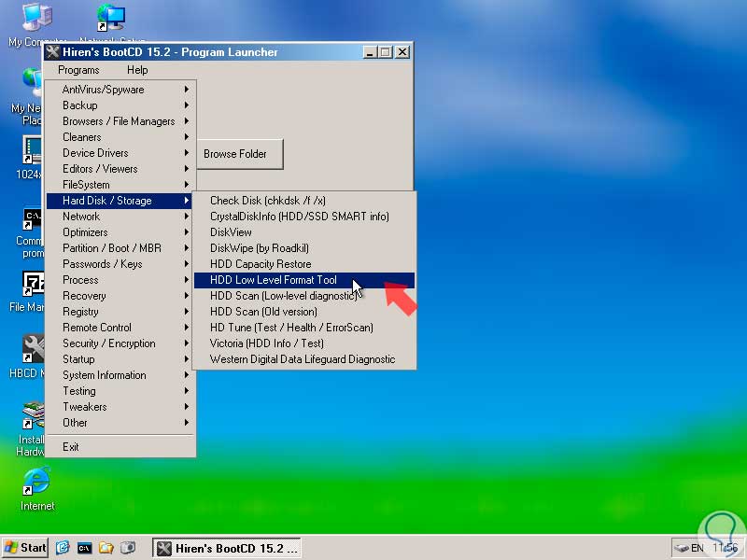Launch HDD Scan (Low-level diagnostic)
This screenshot has width=747, height=560.
click(x=304, y=296)
